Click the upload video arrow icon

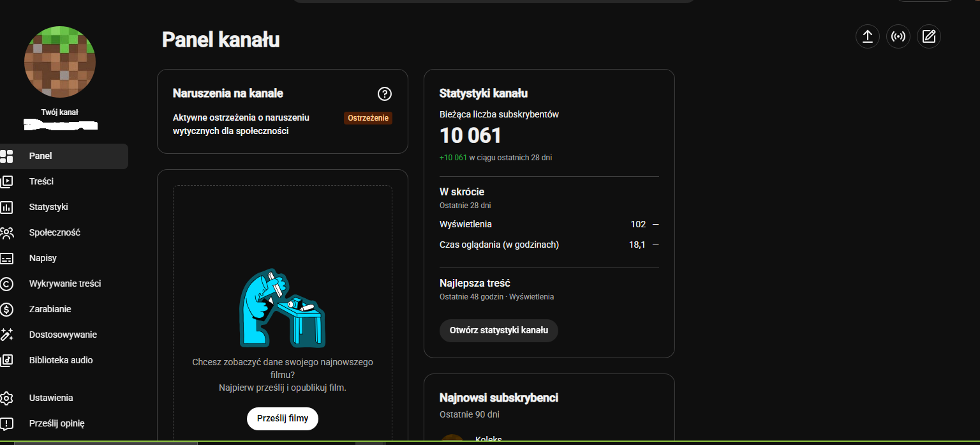click(867, 36)
